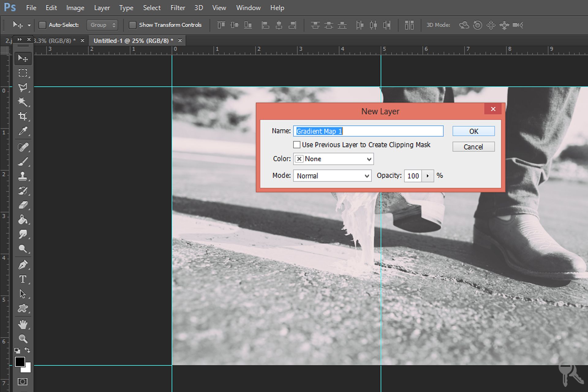Expand the Mode Normal dropdown
Image resolution: width=588 pixels, height=392 pixels.
(332, 176)
